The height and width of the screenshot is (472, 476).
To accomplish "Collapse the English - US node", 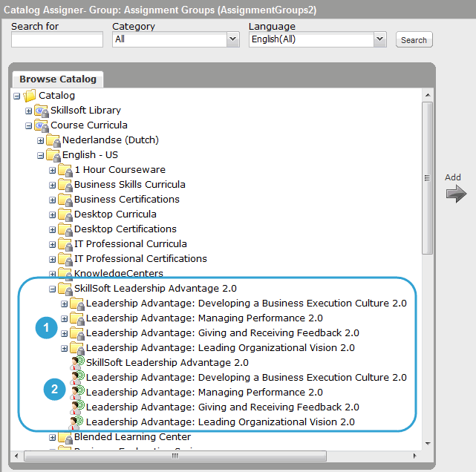I will point(40,156).
